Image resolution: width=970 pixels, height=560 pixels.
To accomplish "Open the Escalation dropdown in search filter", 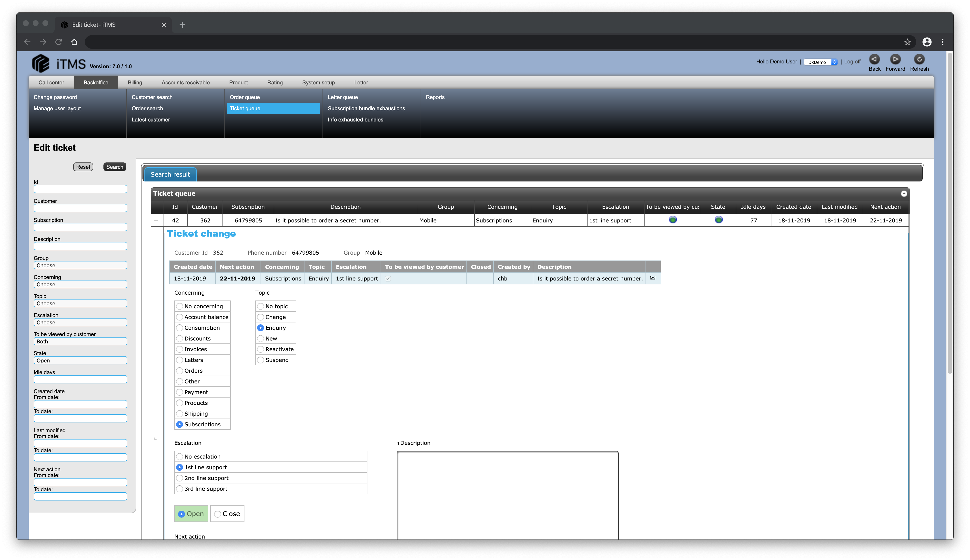I will [x=80, y=322].
